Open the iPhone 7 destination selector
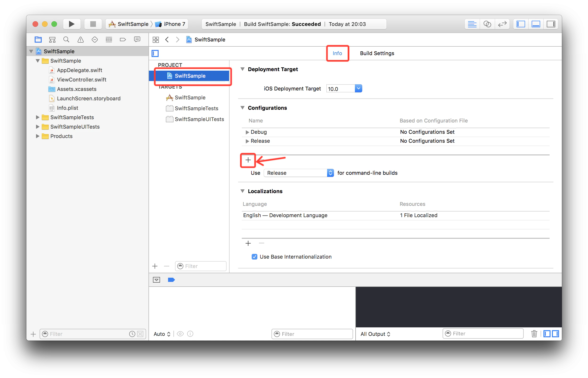The width and height of the screenshot is (588, 378). (x=170, y=24)
